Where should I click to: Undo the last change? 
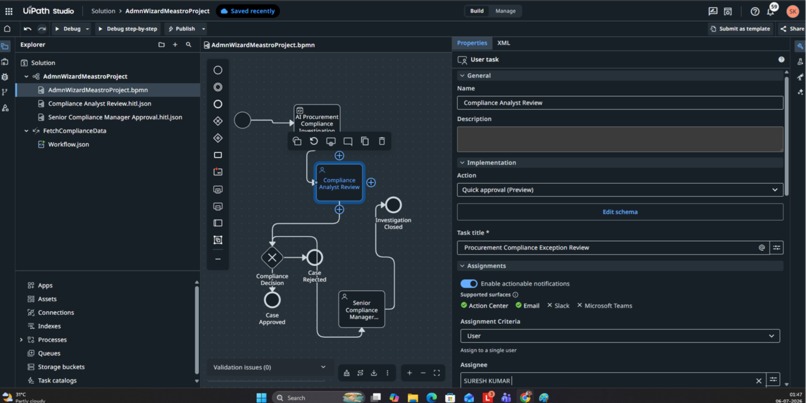click(27, 29)
